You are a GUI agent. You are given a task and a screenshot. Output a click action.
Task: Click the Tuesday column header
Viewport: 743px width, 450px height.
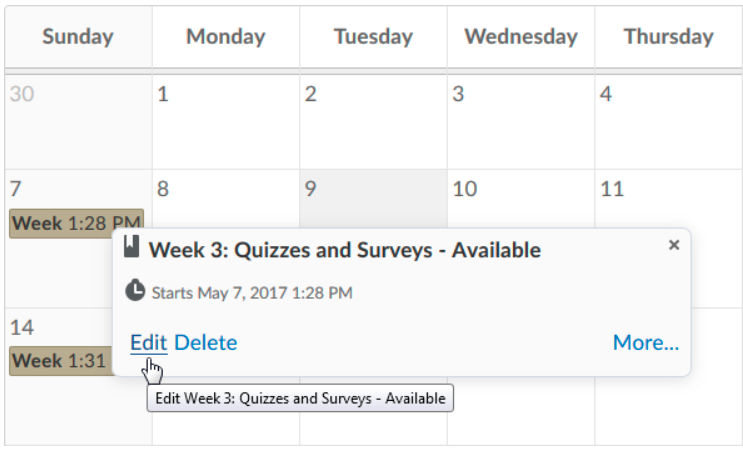[x=373, y=37]
